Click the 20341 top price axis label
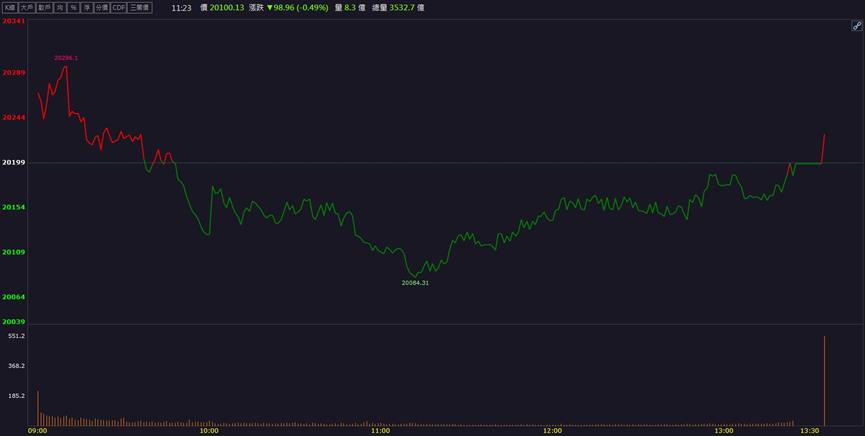This screenshot has height=436, width=865. tap(12, 21)
